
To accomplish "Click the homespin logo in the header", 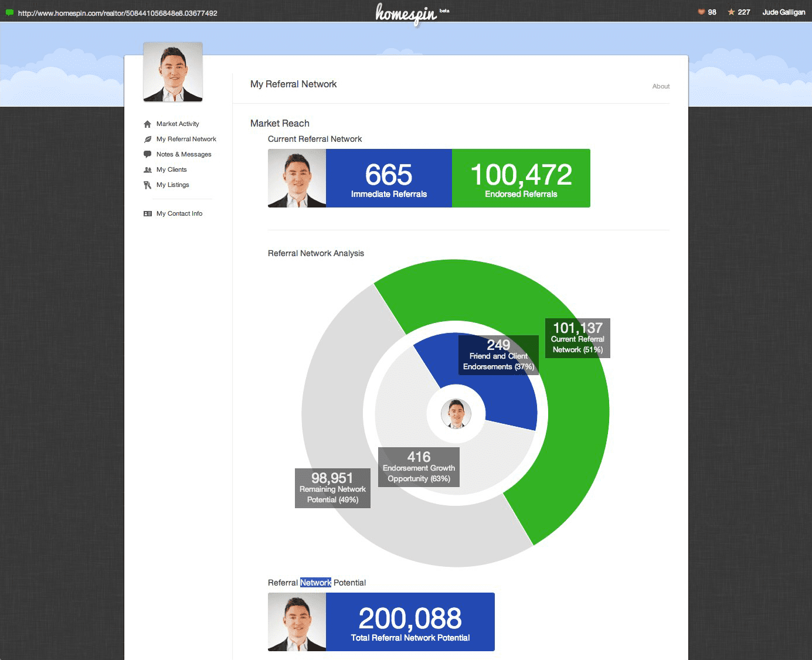I will pos(406,13).
